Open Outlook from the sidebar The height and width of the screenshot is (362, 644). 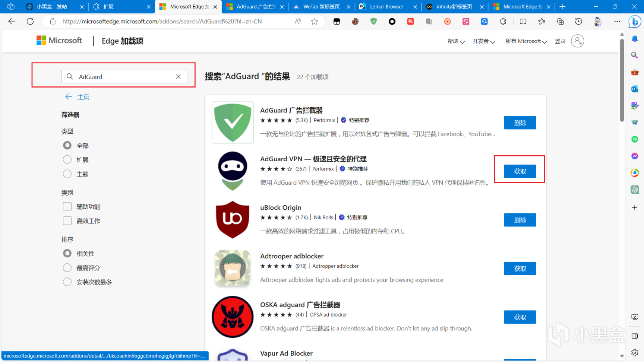pos(635,89)
